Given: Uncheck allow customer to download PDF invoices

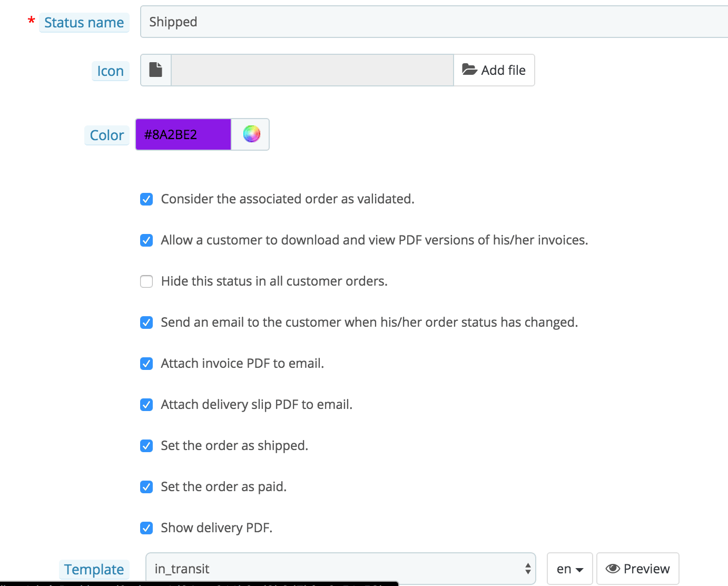Looking at the screenshot, I should click(x=146, y=240).
